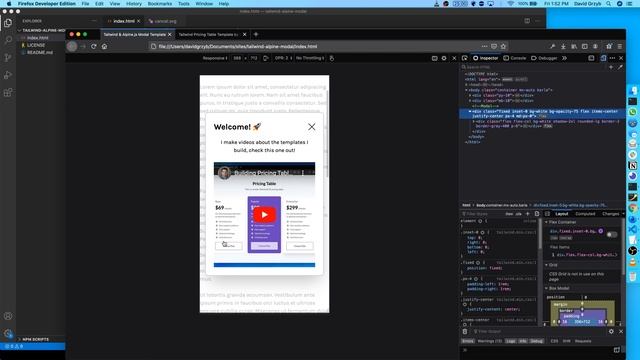The height and width of the screenshot is (360, 640).
Task: Open split console settings gear
Action: coord(611,331)
